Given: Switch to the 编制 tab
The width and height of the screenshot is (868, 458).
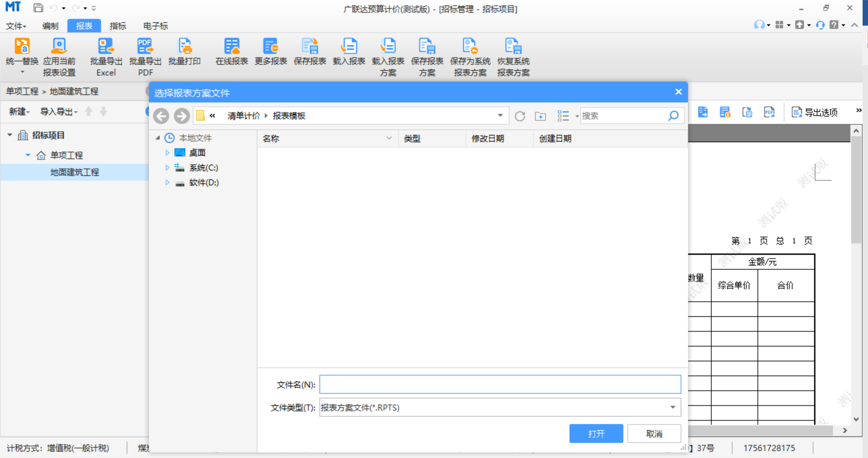Looking at the screenshot, I should tap(50, 26).
